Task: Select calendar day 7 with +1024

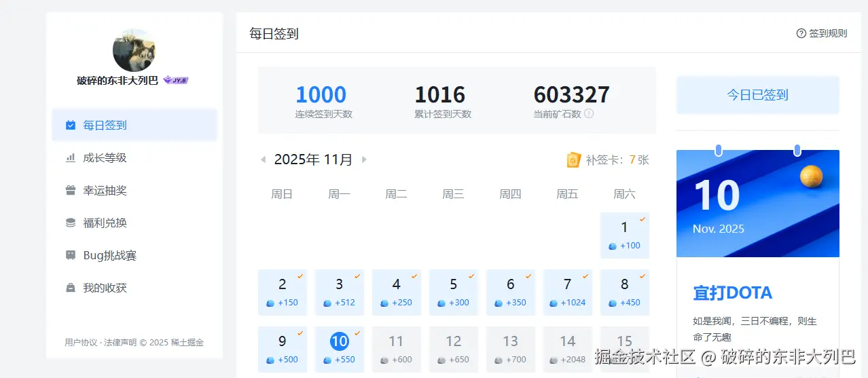Action: 568,292
